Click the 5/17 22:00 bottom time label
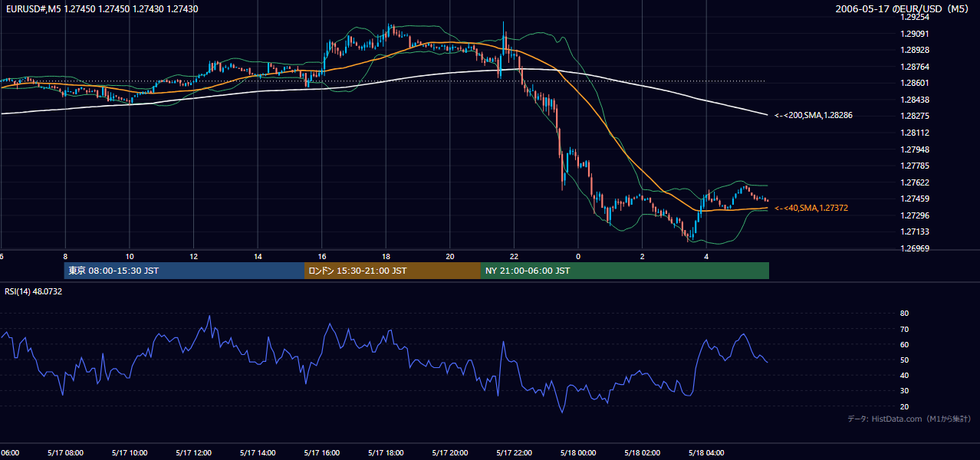The image size is (980, 460). click(514, 452)
